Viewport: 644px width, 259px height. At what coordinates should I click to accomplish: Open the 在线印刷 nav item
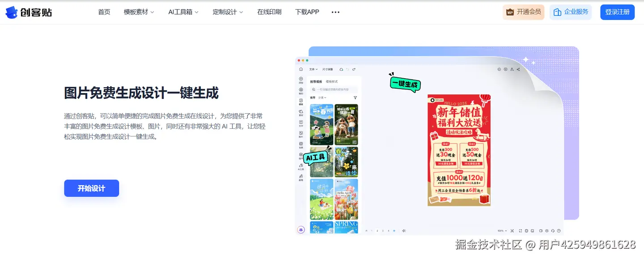point(269,12)
